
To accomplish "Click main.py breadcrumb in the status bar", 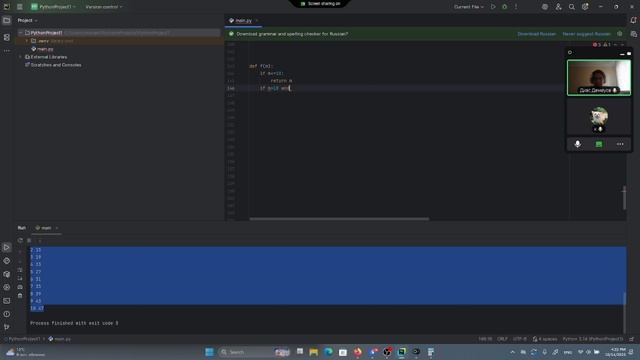I will click(60, 339).
